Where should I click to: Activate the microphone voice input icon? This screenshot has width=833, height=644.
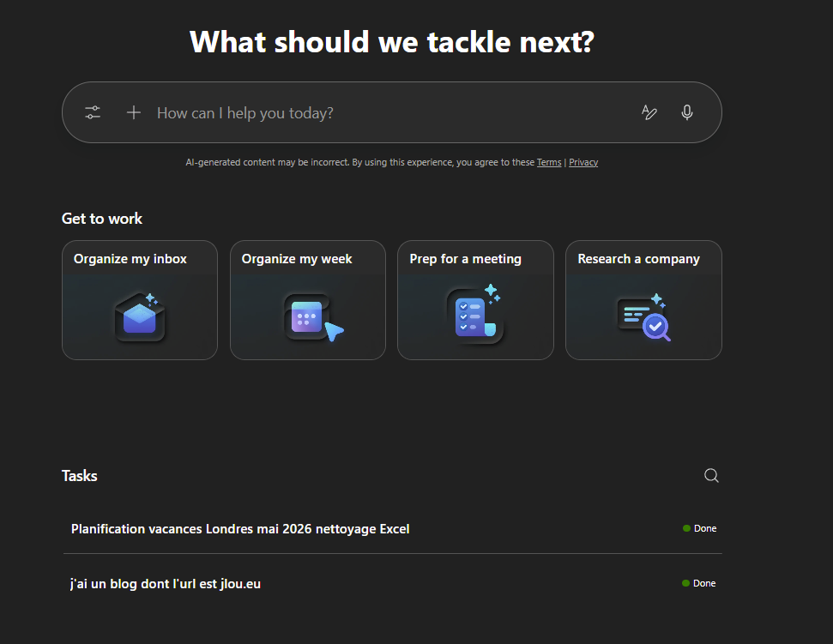[687, 112]
